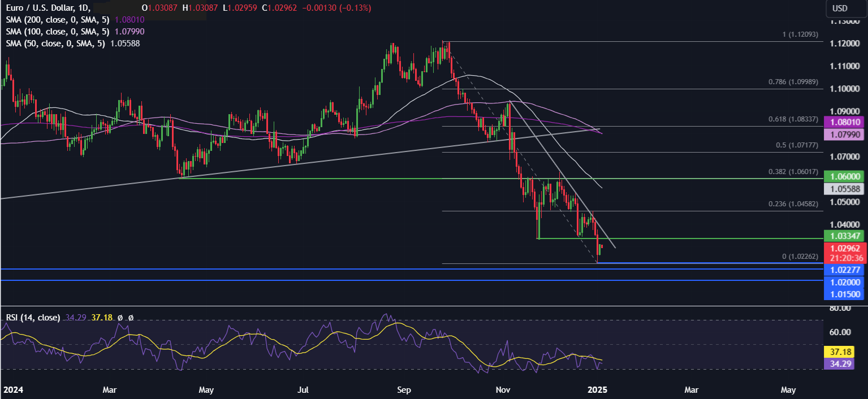
Task: Select the SMA (50, close, 0, SMA, 5) legend
Action: pyautogui.click(x=55, y=43)
